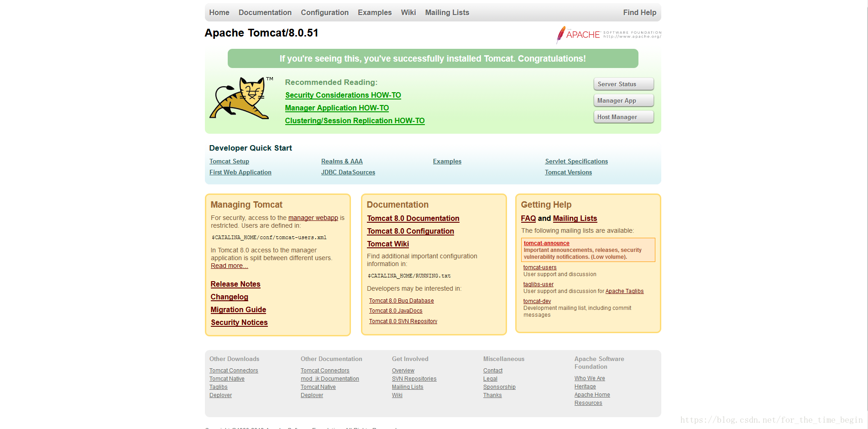Open the Configuration nav item

[324, 12]
